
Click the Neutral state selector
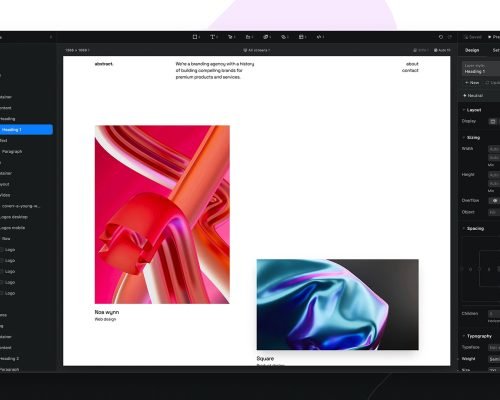473,96
